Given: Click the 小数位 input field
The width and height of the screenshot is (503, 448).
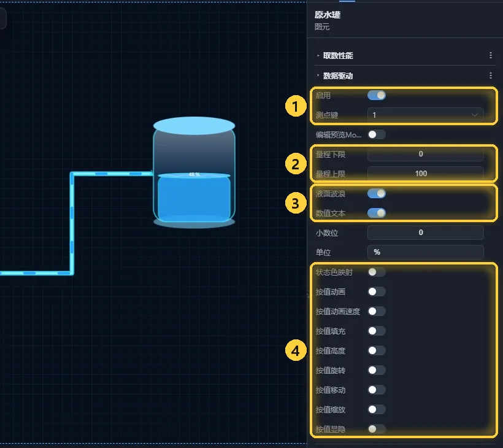Looking at the screenshot, I should pyautogui.click(x=425, y=233).
